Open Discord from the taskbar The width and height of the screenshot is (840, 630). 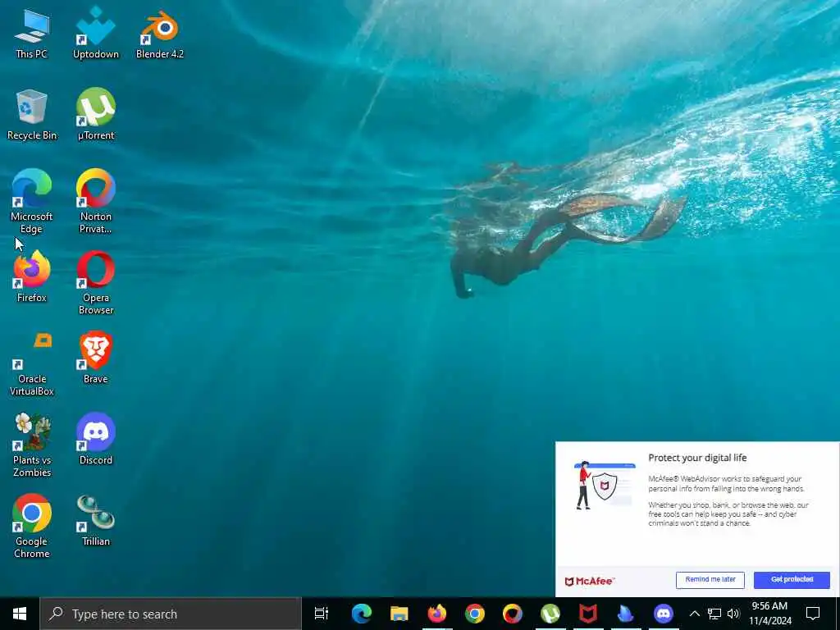coord(663,614)
